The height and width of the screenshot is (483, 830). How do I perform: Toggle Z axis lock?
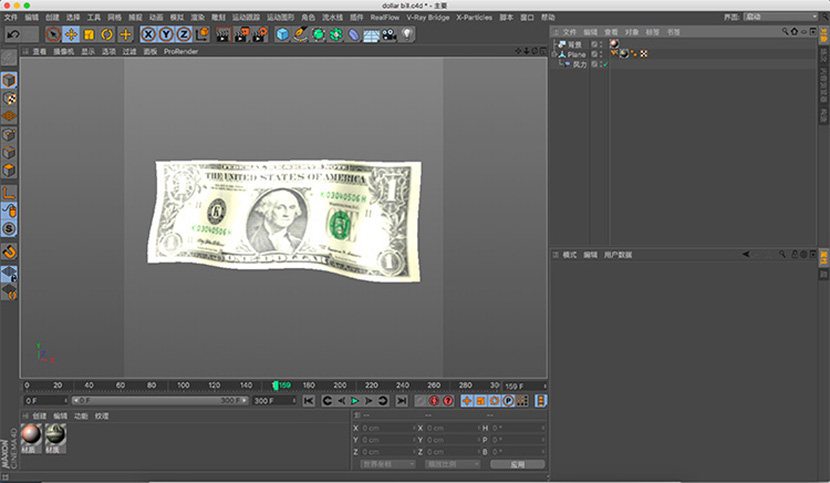[x=184, y=34]
